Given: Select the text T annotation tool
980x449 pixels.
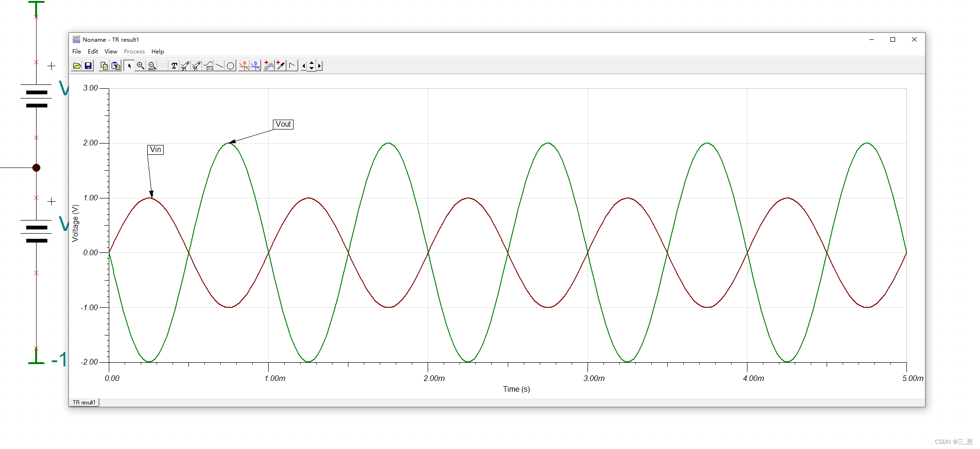Looking at the screenshot, I should pos(174,66).
